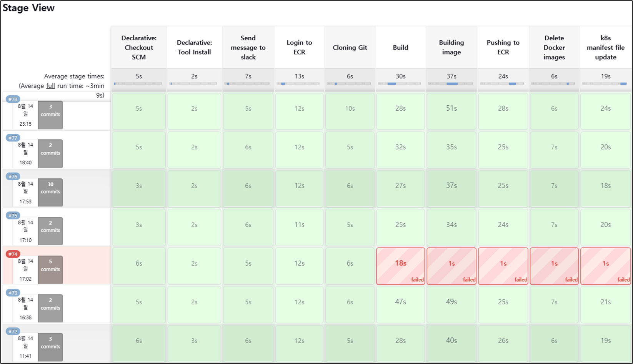Open failed Build stage cell showing 18s

pos(400,266)
